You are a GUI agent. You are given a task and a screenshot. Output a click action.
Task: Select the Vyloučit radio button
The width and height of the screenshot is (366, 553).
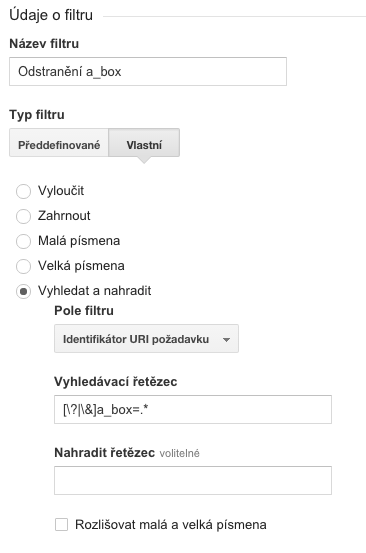click(23, 191)
